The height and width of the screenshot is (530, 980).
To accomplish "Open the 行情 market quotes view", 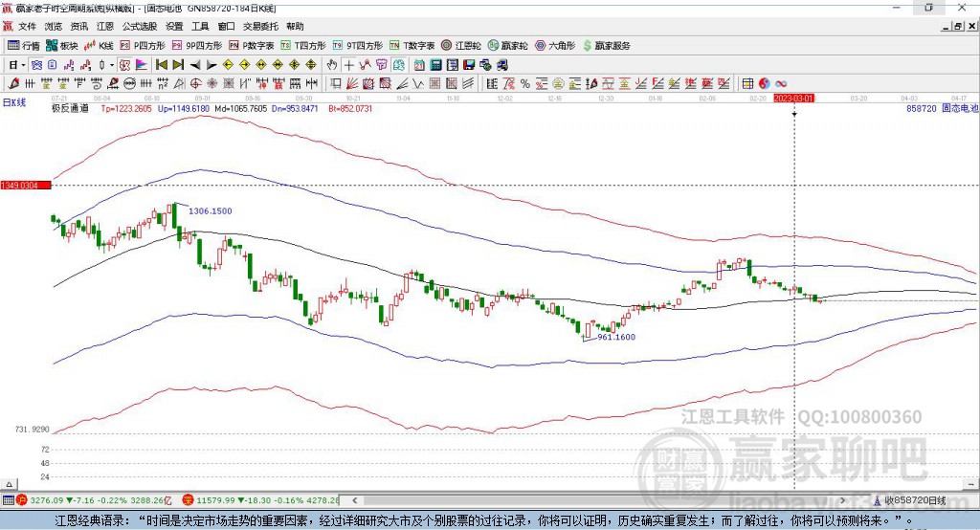I will (x=24, y=46).
